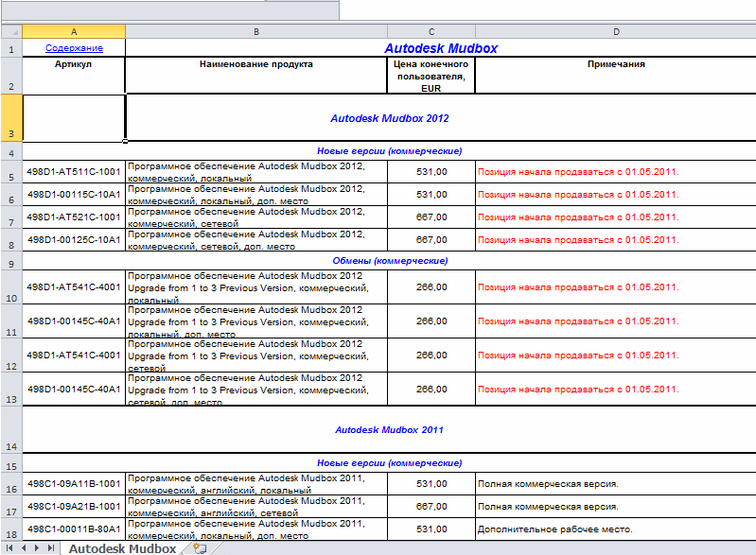
Task: Select row 18 header
Action: coord(11,529)
